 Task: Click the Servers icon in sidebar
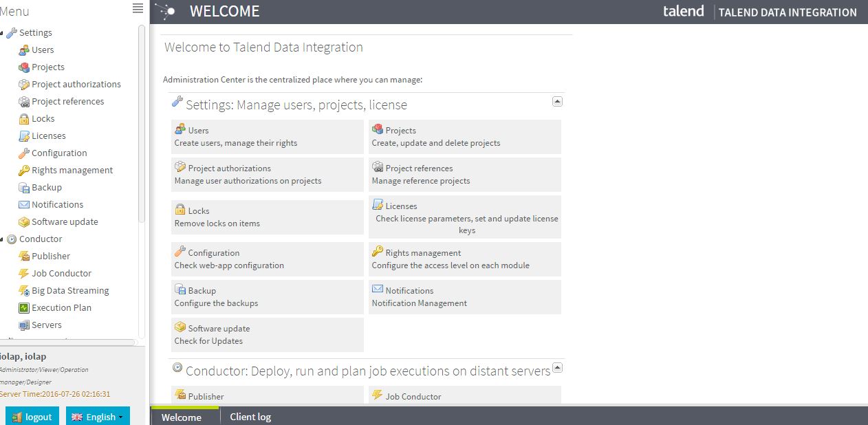pyautogui.click(x=24, y=325)
